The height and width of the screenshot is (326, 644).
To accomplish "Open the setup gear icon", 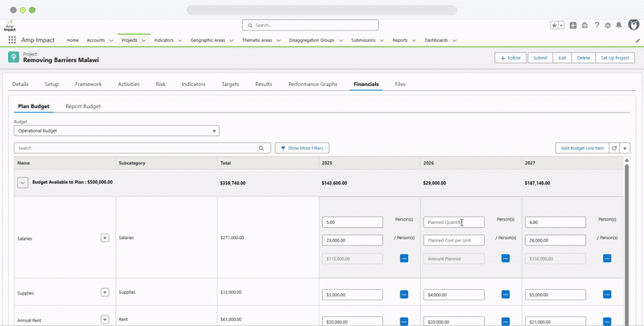I will 608,26.
